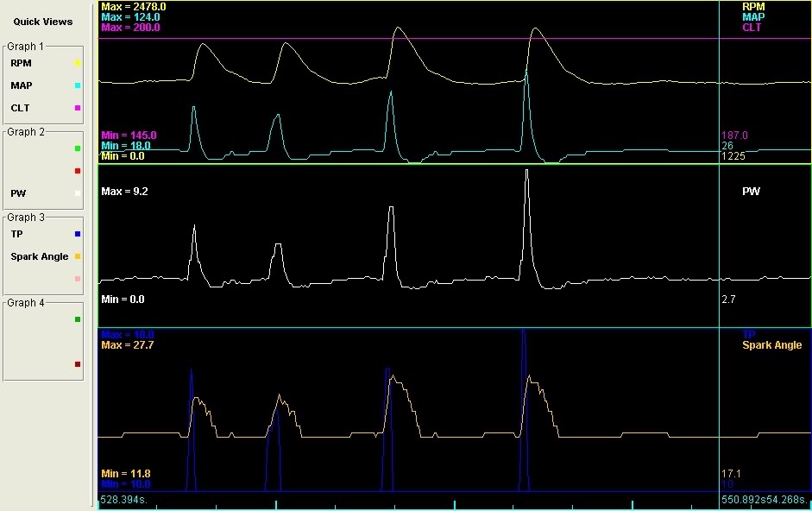Click the Min = 0.0 PW value
Screen dimensions: 812x511
pyautogui.click(x=123, y=299)
